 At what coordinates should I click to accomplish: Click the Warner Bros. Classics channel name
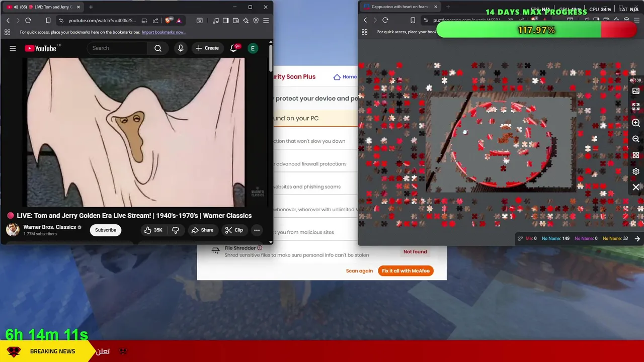[49, 227]
